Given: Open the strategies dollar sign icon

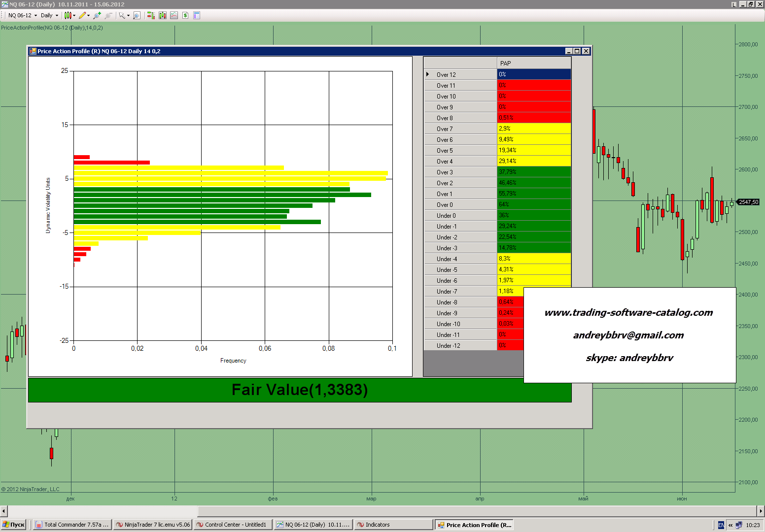Looking at the screenshot, I should (x=185, y=15).
